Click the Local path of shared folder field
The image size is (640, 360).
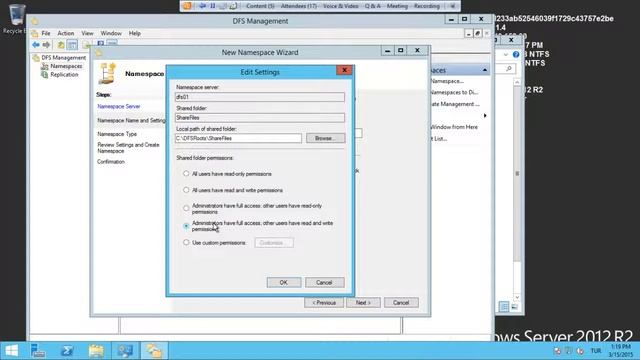238,138
